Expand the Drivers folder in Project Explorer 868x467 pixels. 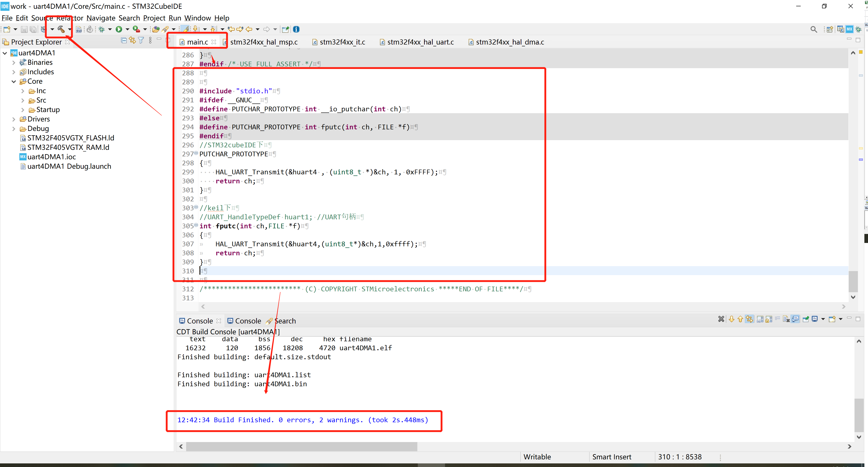tap(14, 119)
